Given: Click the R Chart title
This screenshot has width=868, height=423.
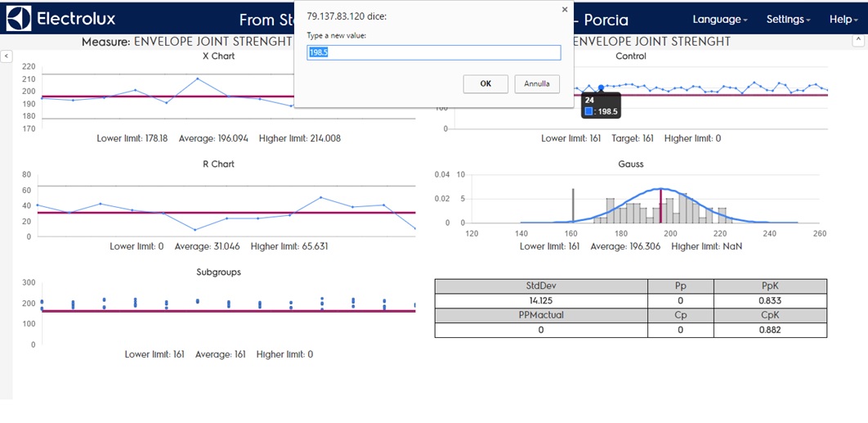Looking at the screenshot, I should [218, 164].
